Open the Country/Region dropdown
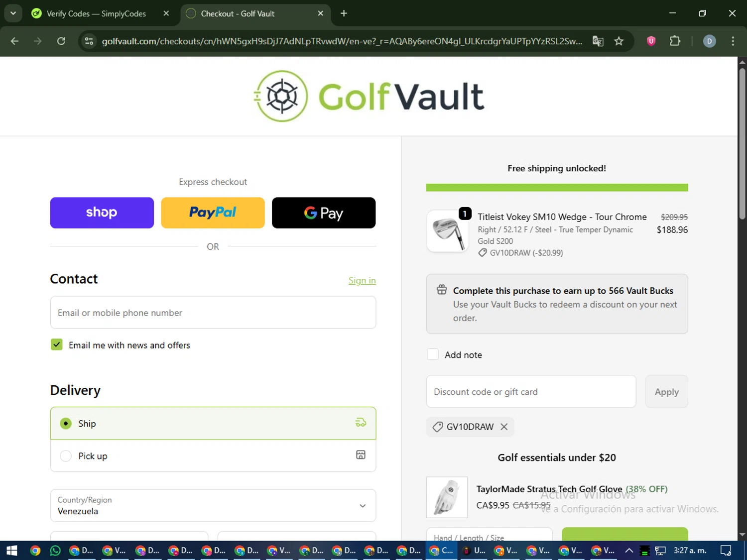Viewport: 747px width, 560px height. 213,505
